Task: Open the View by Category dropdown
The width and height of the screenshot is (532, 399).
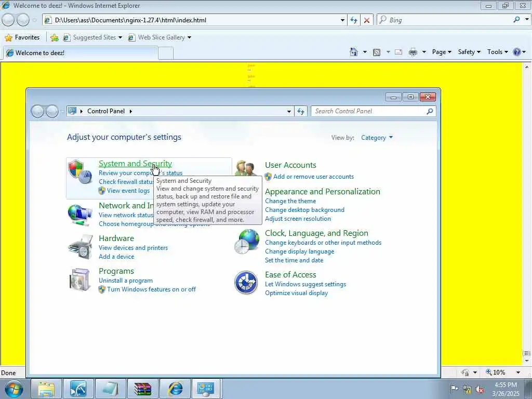Action: pos(377,137)
